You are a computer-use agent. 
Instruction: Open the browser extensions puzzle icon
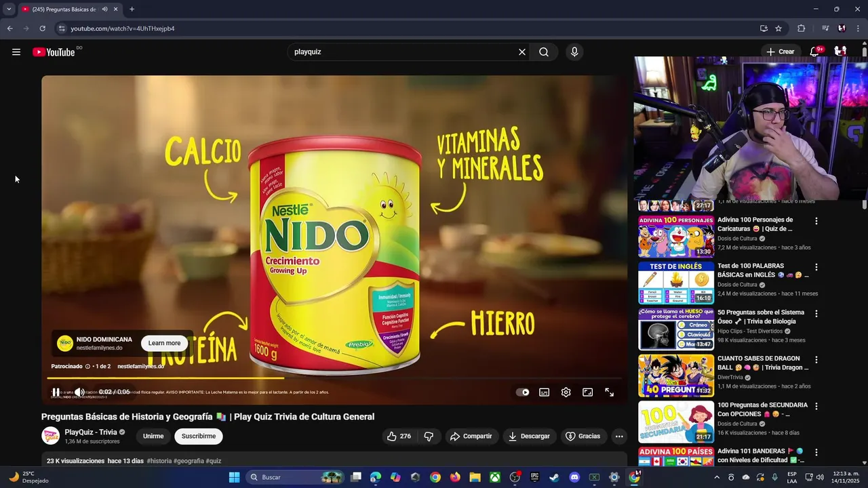801,28
